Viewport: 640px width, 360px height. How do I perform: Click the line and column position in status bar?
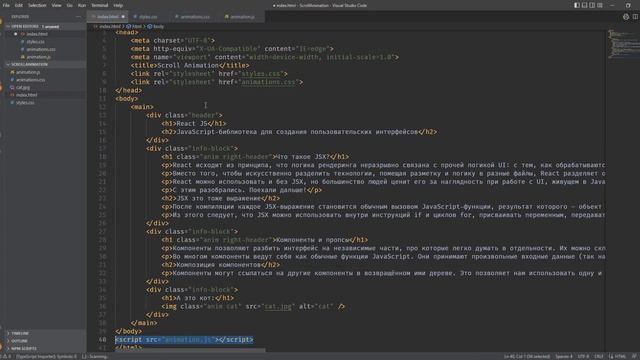click(527, 357)
